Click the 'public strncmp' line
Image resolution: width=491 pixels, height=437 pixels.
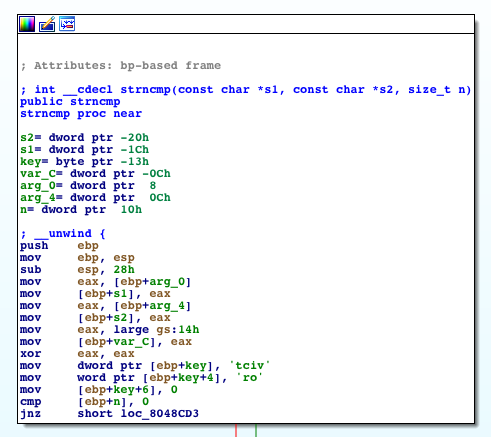tap(70, 101)
